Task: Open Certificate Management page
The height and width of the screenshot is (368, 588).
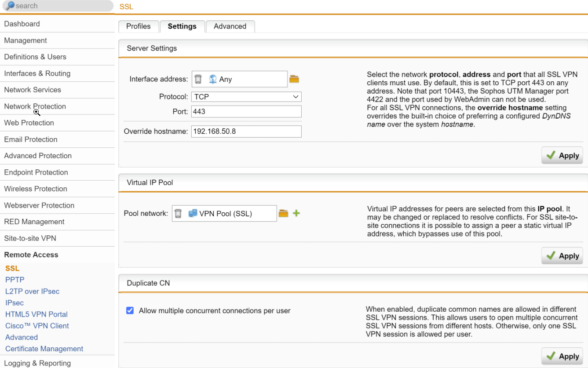Action: click(x=44, y=349)
